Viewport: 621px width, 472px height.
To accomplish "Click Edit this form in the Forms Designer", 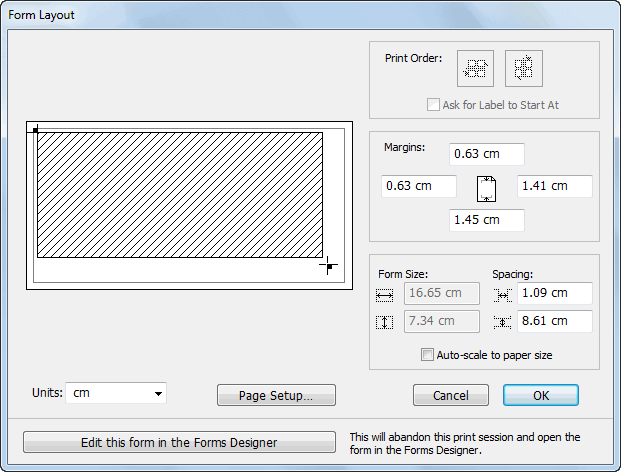I will point(179,442).
